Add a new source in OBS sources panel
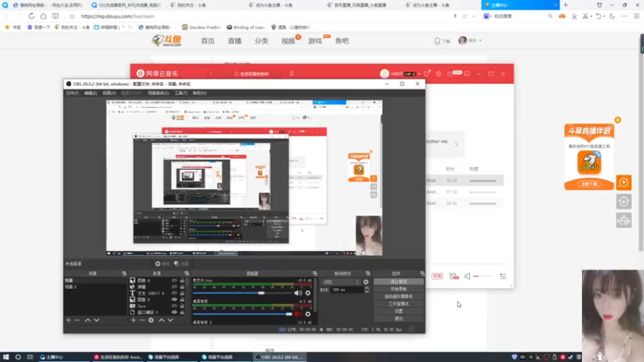The width and height of the screenshot is (644, 362). tap(133, 320)
